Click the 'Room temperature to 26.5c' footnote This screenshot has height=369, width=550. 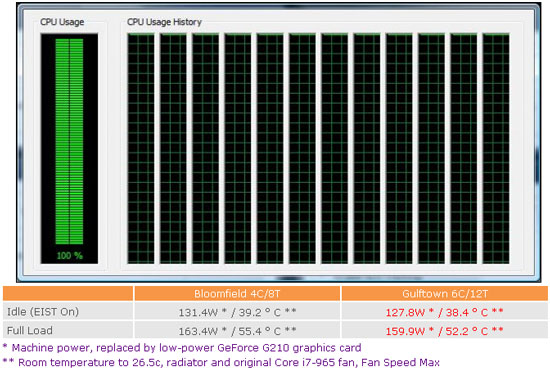(x=221, y=362)
